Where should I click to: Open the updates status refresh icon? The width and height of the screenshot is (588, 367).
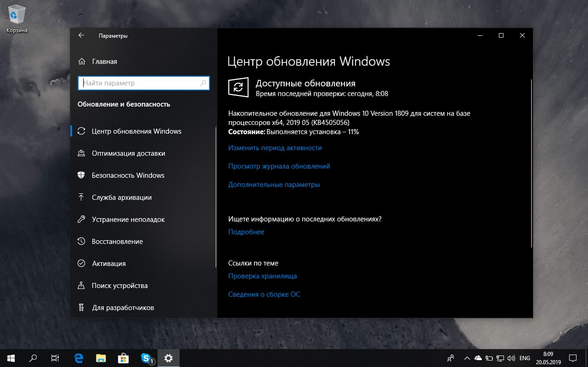click(x=238, y=87)
